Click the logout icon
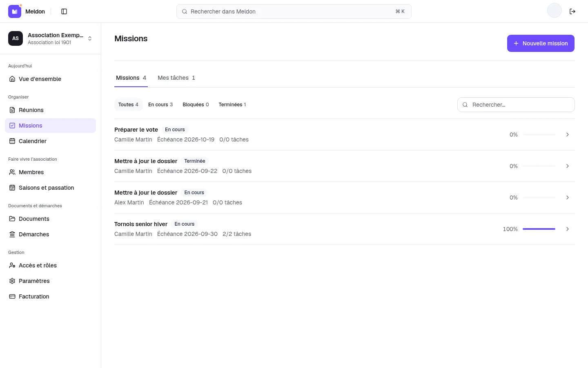The image size is (588, 368). [572, 11]
